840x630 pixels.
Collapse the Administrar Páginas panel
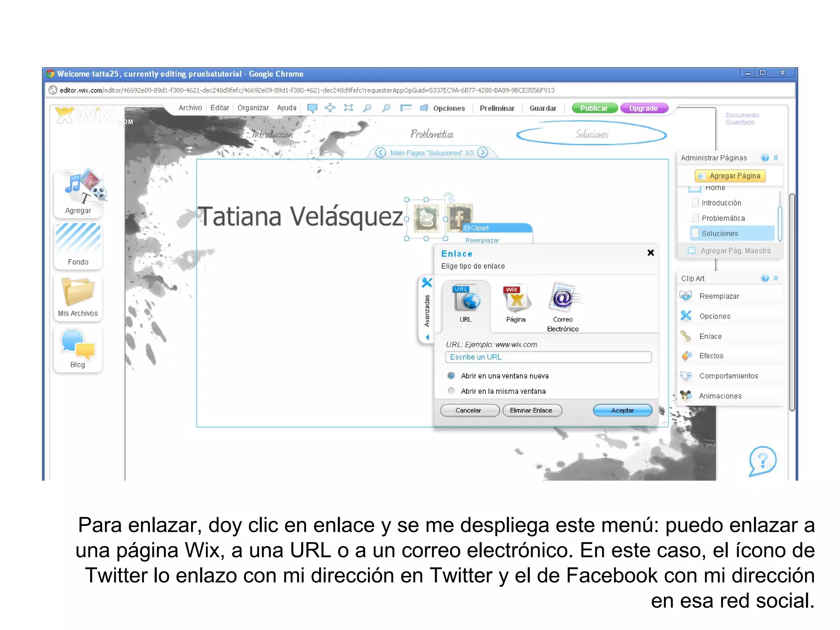coord(776,158)
